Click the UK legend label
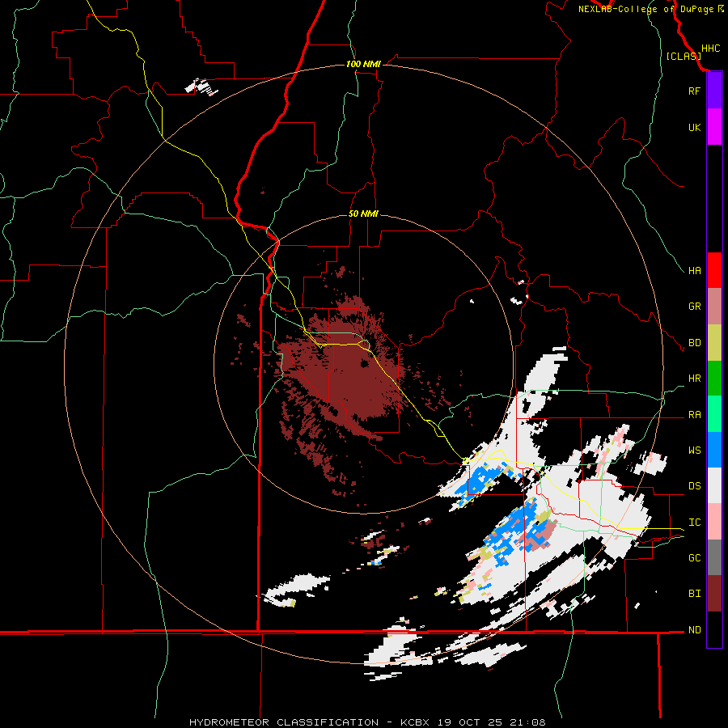The width and height of the screenshot is (728, 728). click(x=694, y=127)
